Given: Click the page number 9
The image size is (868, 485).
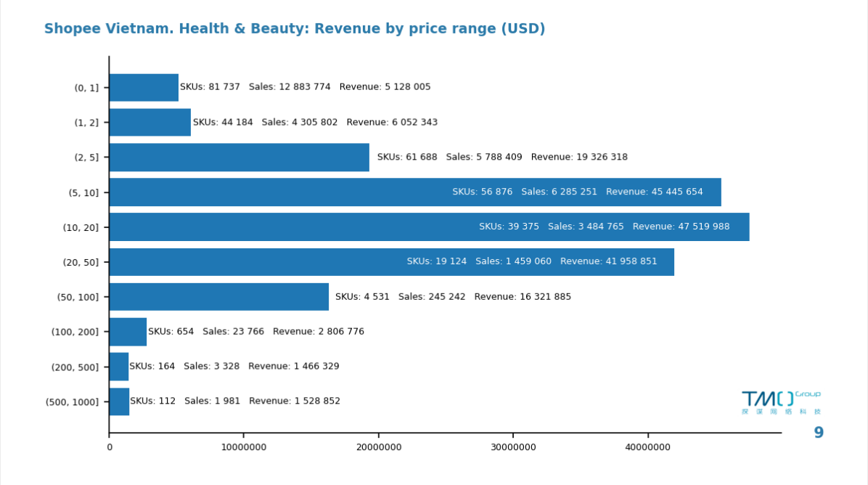Looking at the screenshot, I should [x=819, y=433].
